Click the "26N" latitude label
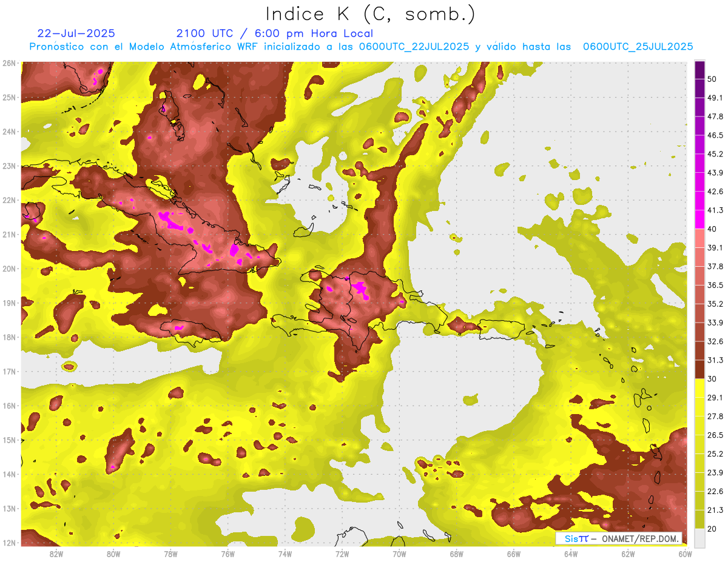 [10, 63]
